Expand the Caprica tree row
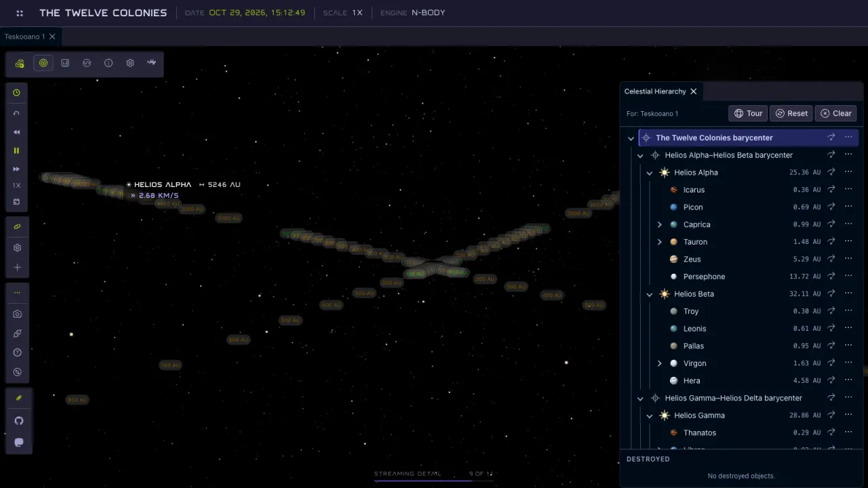This screenshot has width=868, height=488. tap(659, 224)
